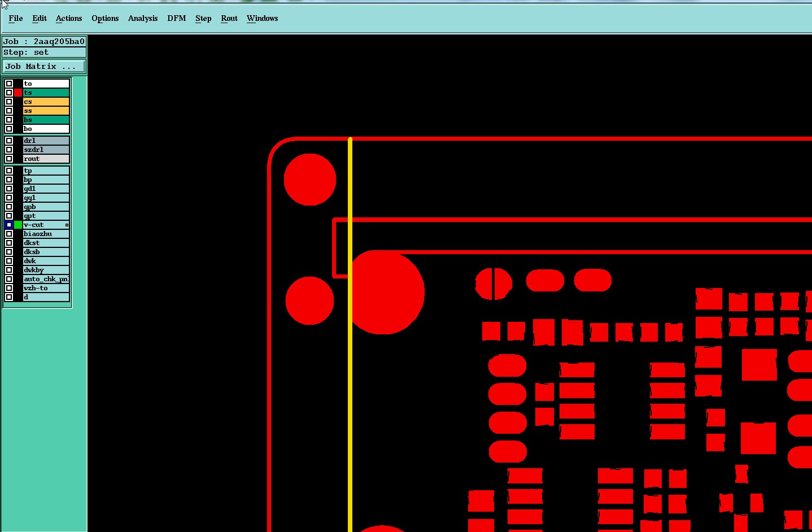Toggle the checkbox for layer dkst

(x=9, y=243)
